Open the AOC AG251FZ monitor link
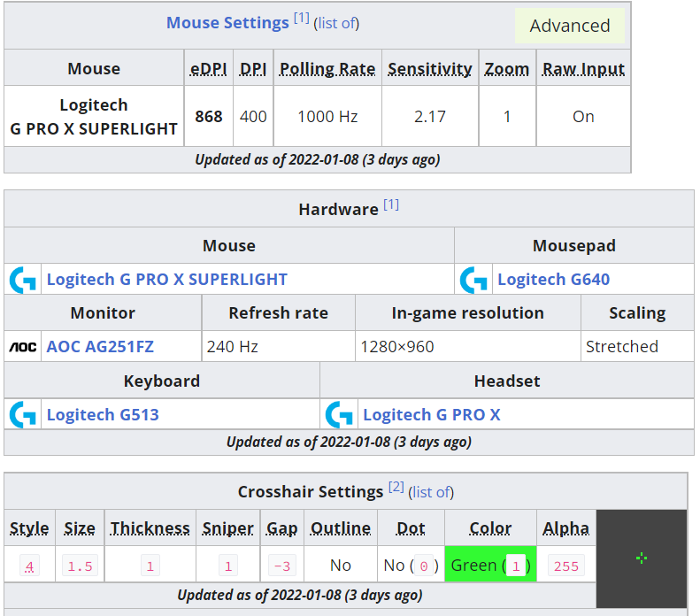The height and width of the screenshot is (616, 700). (100, 347)
